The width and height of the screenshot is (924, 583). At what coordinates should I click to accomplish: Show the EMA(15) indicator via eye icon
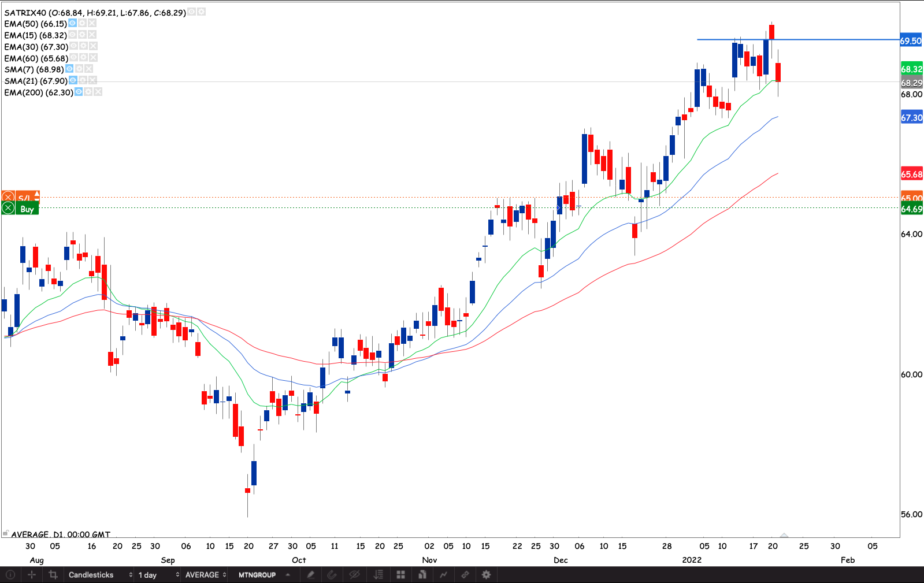point(72,35)
